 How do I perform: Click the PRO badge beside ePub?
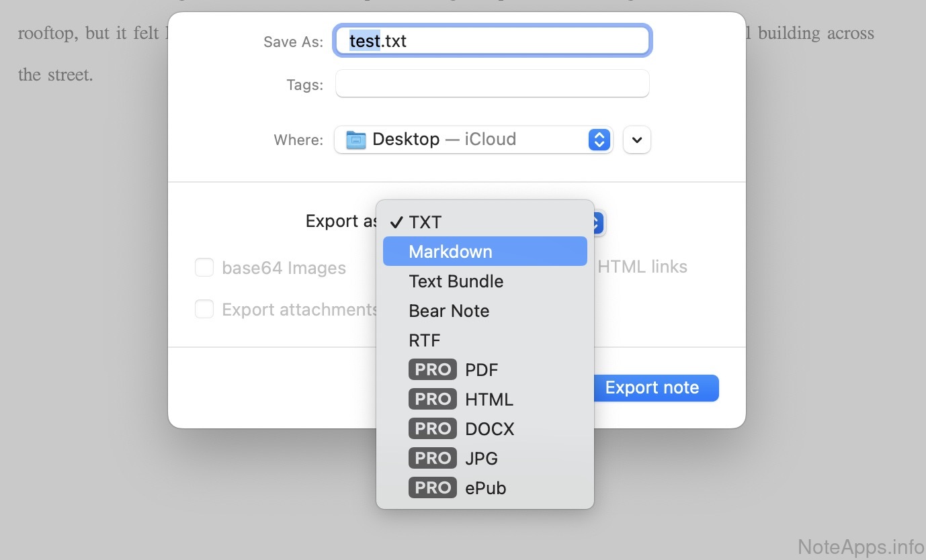tap(432, 488)
